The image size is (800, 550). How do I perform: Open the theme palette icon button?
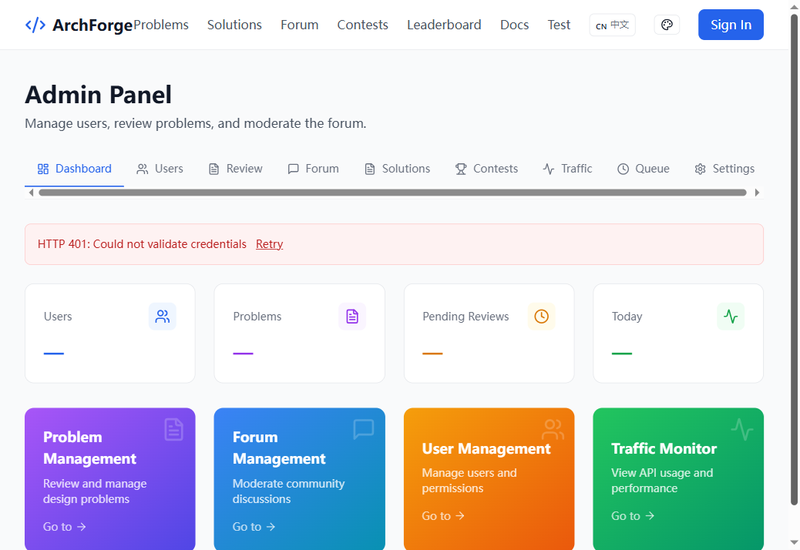[x=666, y=24]
